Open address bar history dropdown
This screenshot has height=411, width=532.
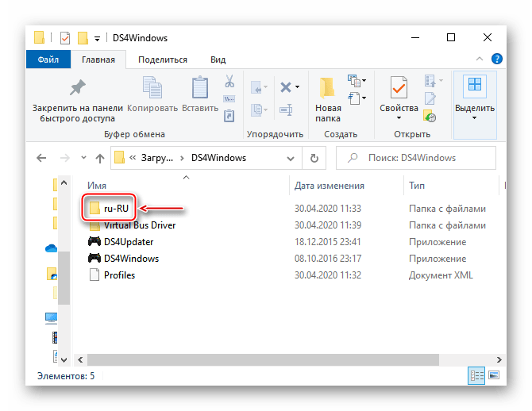[x=291, y=159]
